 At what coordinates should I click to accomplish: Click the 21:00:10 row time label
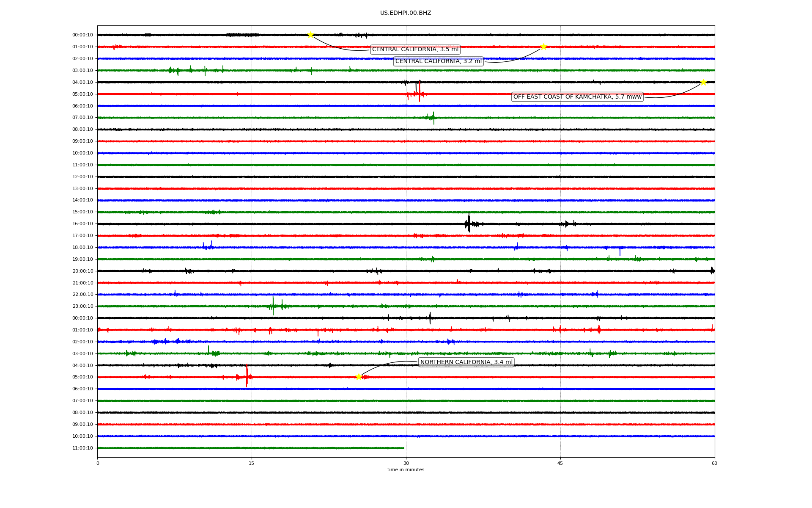82,283
